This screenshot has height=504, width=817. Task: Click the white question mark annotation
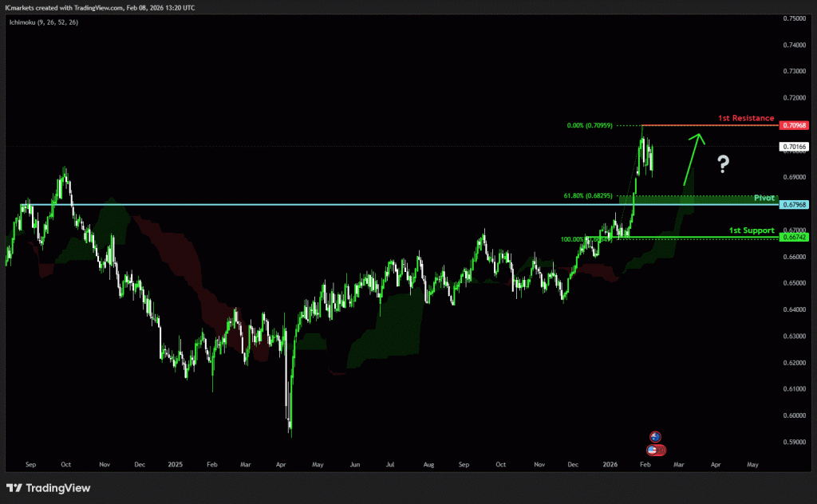pyautogui.click(x=723, y=165)
